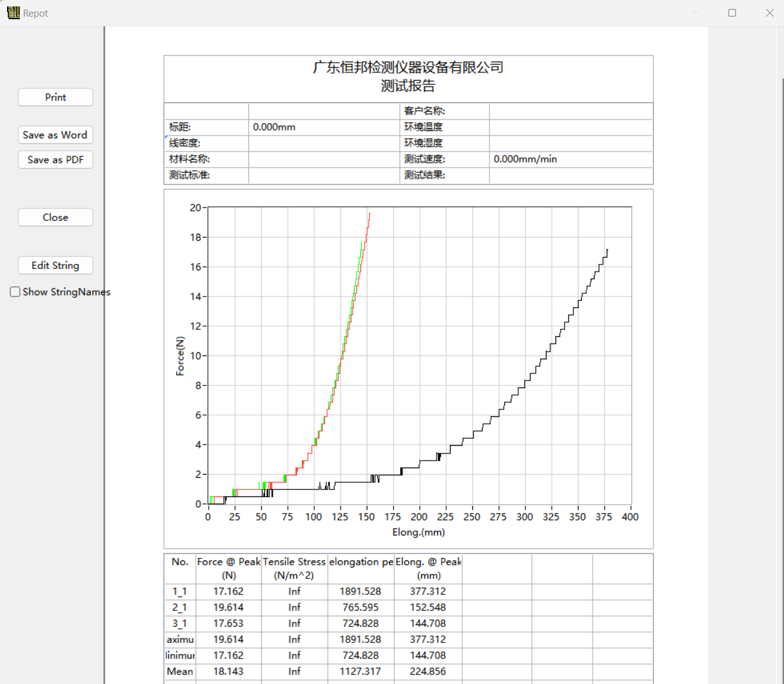
Task: Click the report title 测试报告
Action: point(408,86)
